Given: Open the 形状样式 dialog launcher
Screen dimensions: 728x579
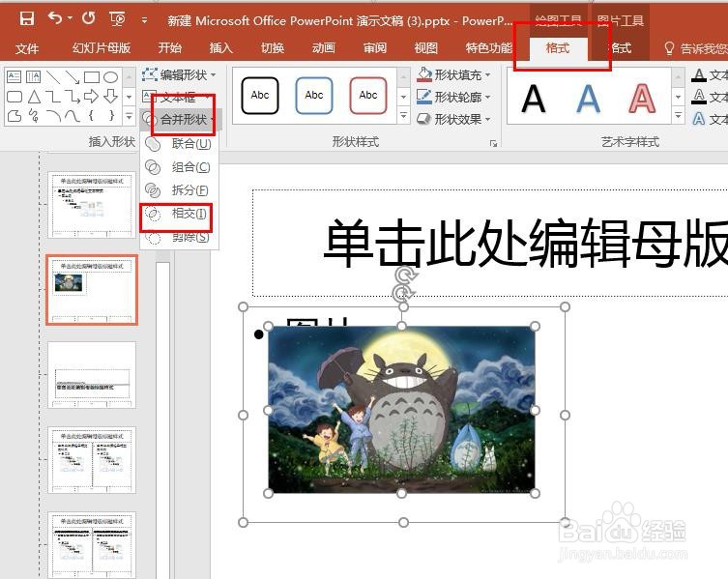Looking at the screenshot, I should [x=493, y=143].
